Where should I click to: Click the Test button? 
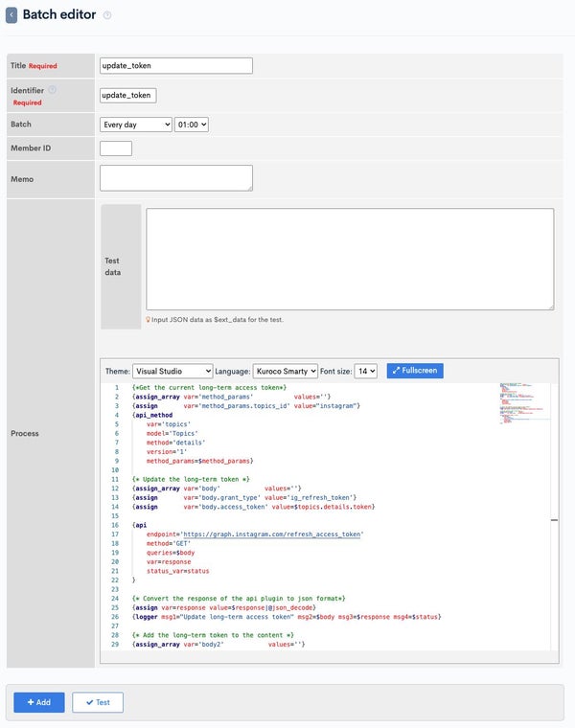(98, 702)
